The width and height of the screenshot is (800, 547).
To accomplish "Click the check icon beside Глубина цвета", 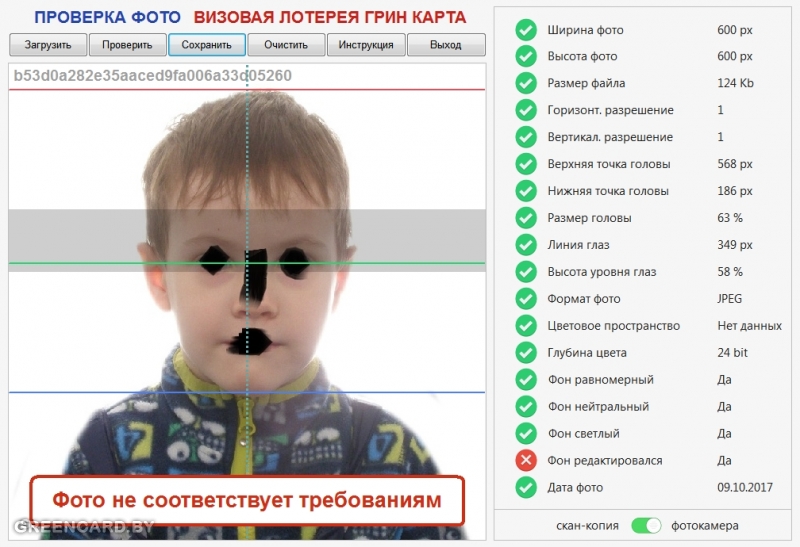I will (x=526, y=353).
